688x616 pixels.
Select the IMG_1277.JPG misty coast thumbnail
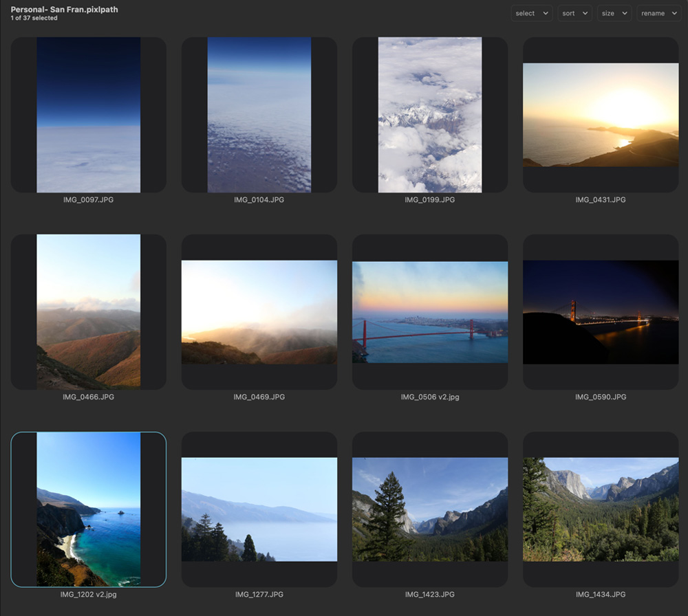coord(259,509)
